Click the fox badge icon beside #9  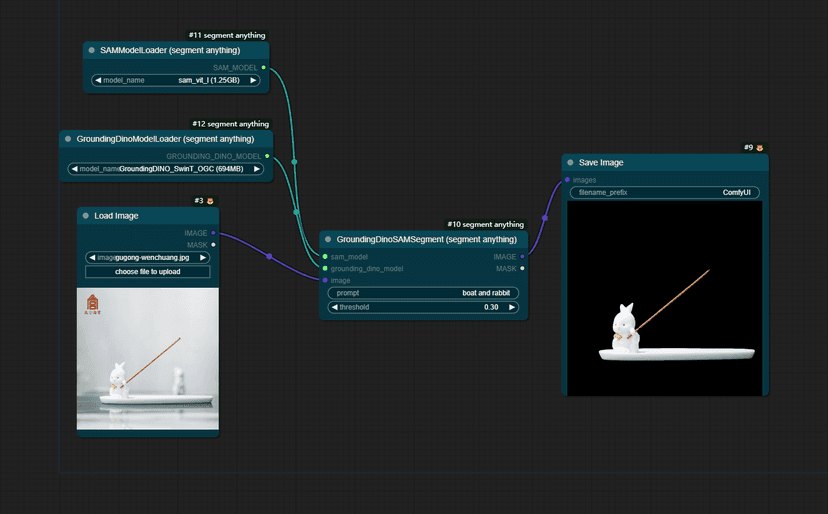[759, 148]
